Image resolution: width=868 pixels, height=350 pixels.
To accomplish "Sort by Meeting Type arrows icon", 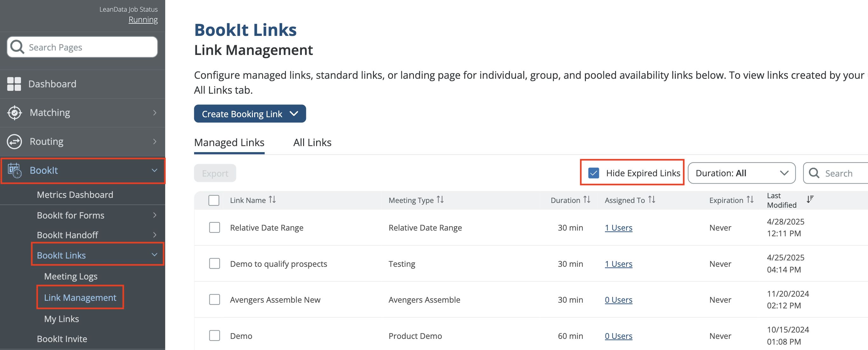I will pyautogui.click(x=440, y=200).
